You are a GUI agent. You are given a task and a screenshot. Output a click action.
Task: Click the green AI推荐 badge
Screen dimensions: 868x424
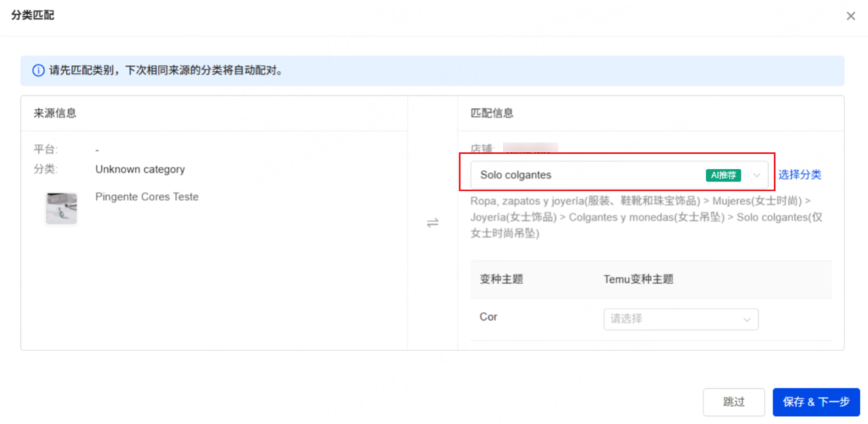pos(723,176)
